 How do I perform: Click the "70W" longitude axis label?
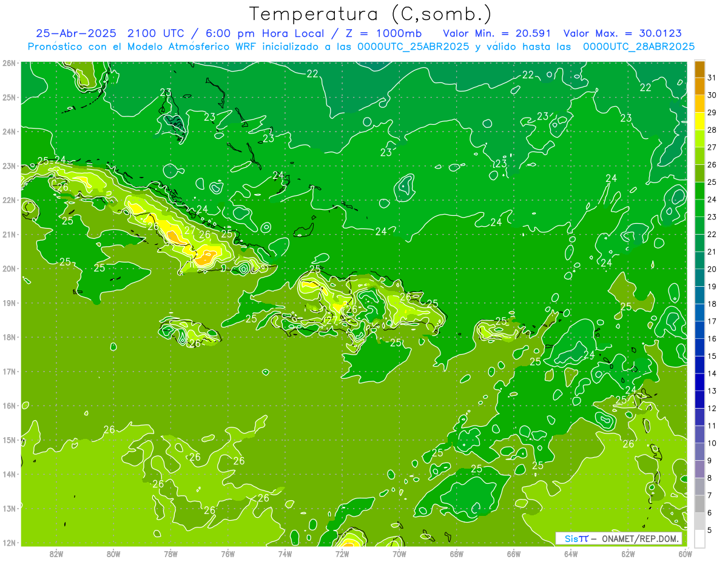399,554
